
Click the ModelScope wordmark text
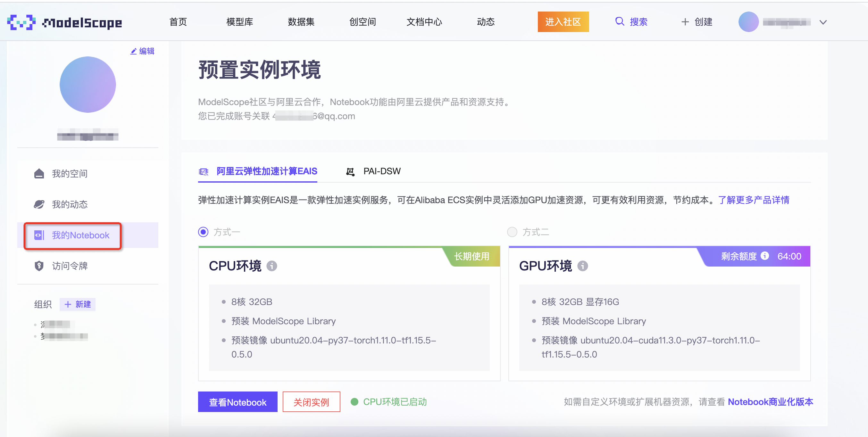pyautogui.click(x=82, y=23)
